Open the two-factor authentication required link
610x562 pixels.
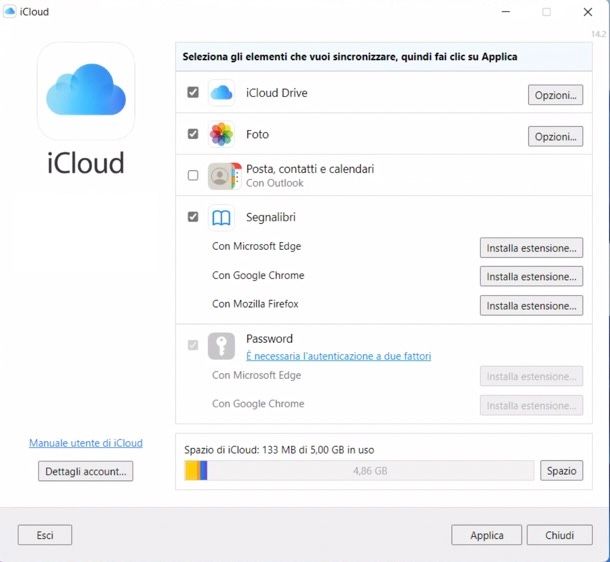tap(338, 356)
